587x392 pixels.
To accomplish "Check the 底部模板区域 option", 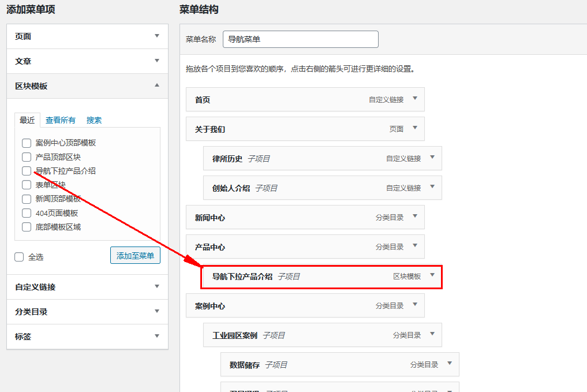I will click(26, 226).
